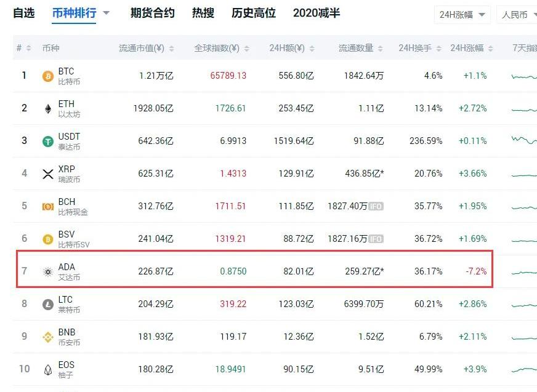Sort by 24H额 column arrows
The width and height of the screenshot is (537, 392).
[x=312, y=49]
